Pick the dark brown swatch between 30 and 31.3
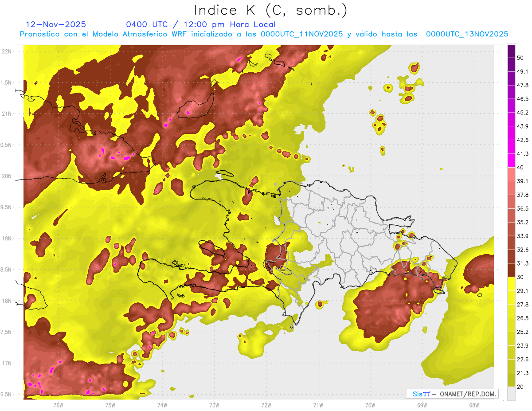 (x=511, y=270)
